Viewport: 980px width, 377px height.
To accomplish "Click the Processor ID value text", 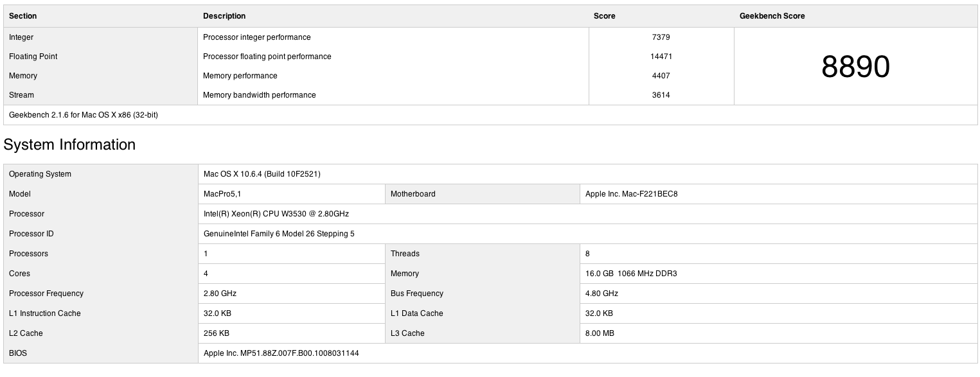I will (x=279, y=234).
